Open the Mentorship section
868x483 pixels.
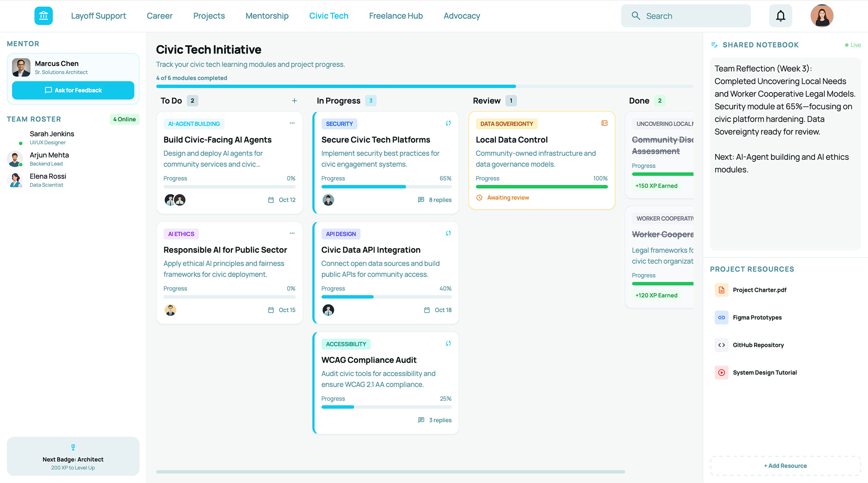(x=267, y=16)
